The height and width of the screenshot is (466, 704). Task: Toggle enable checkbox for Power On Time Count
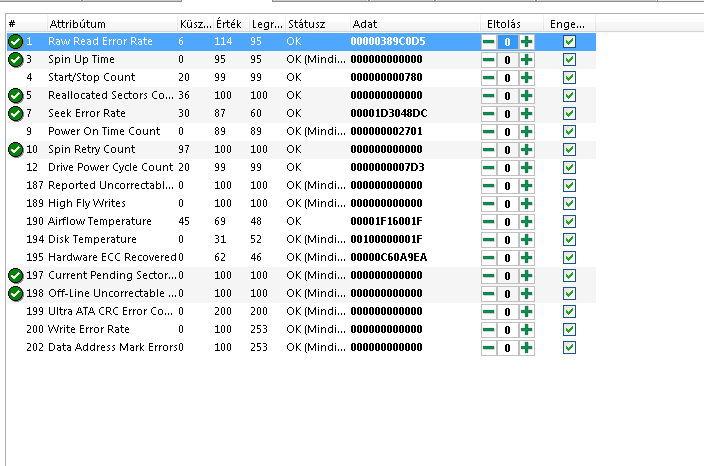[569, 132]
